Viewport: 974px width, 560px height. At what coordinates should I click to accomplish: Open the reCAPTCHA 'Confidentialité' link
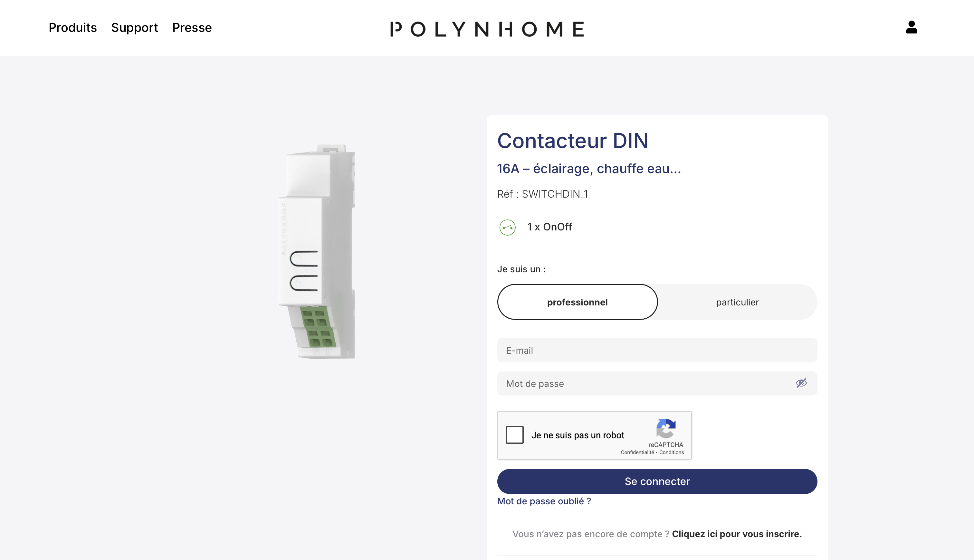tap(638, 452)
